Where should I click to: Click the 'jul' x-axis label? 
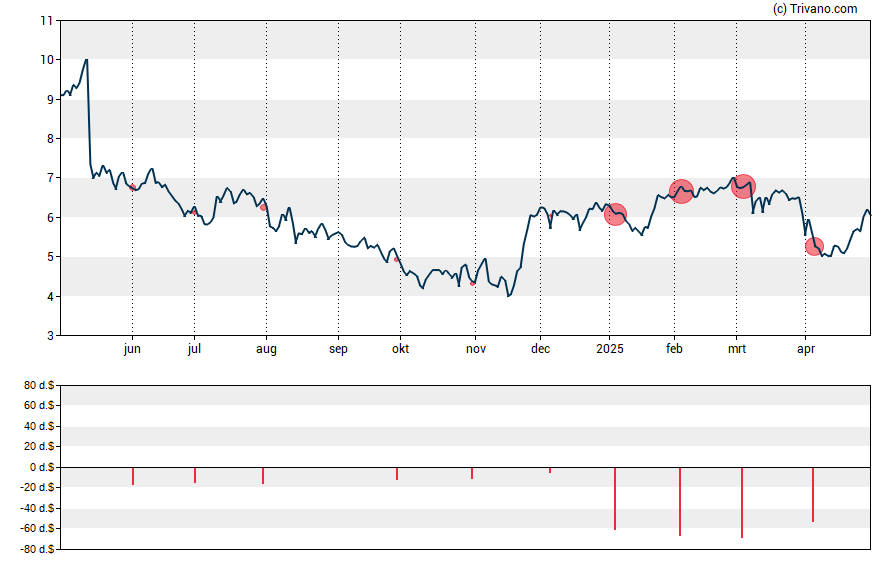(x=194, y=349)
